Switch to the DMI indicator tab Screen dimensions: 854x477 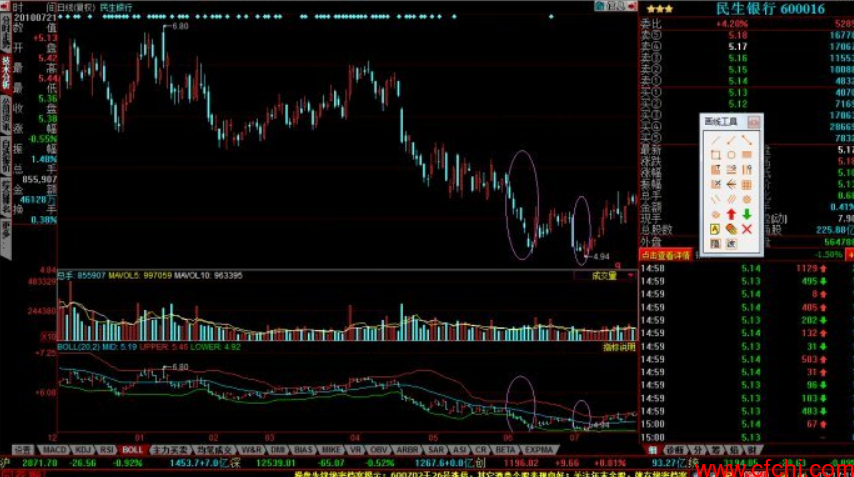278,450
